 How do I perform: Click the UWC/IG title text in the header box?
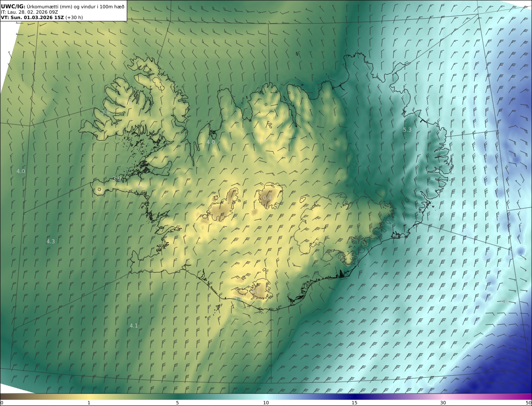pyautogui.click(x=13, y=6)
